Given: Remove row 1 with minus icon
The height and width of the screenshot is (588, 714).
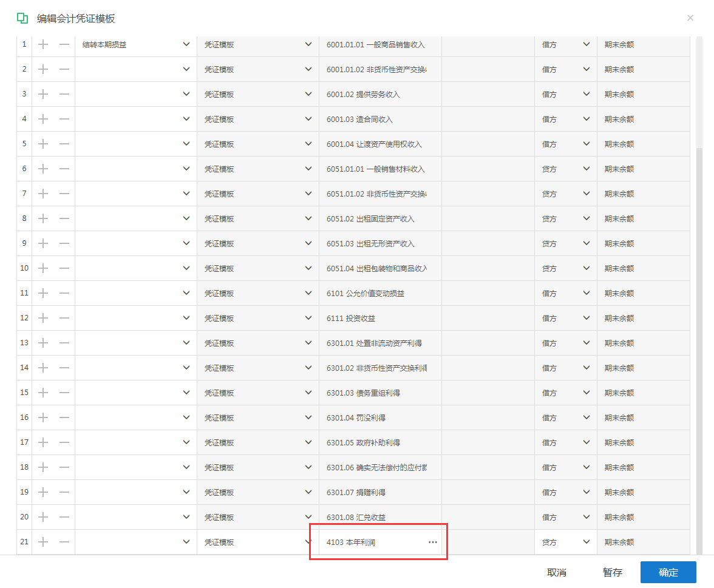Looking at the screenshot, I should coord(64,45).
